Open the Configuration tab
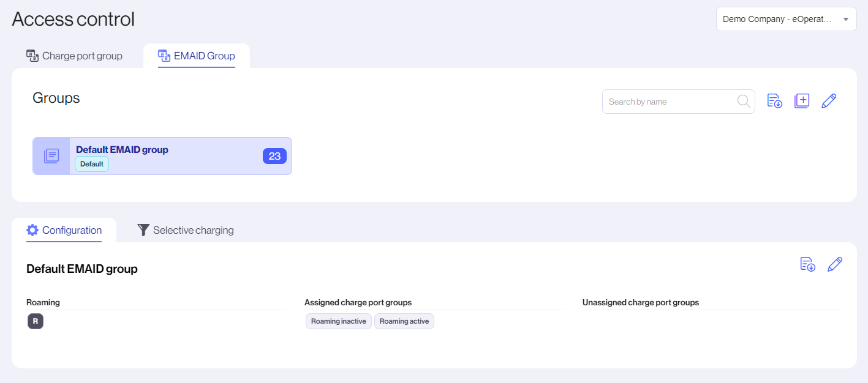This screenshot has width=868, height=383. click(x=64, y=230)
